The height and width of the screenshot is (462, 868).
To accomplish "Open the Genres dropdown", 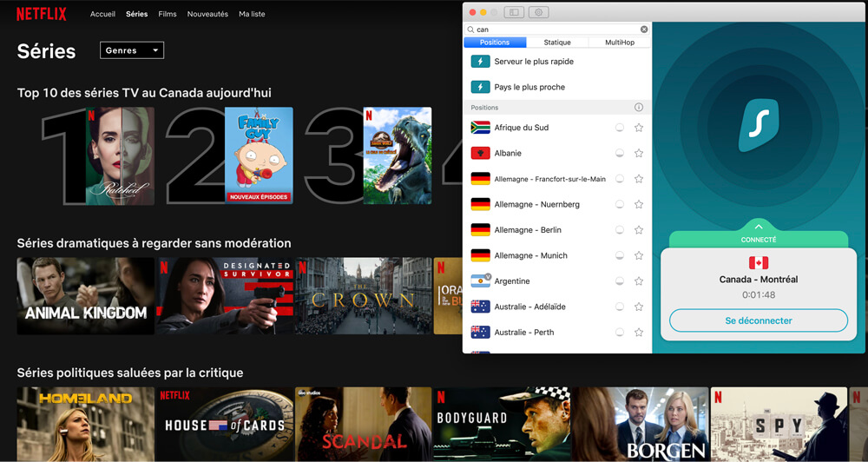I will [x=132, y=50].
